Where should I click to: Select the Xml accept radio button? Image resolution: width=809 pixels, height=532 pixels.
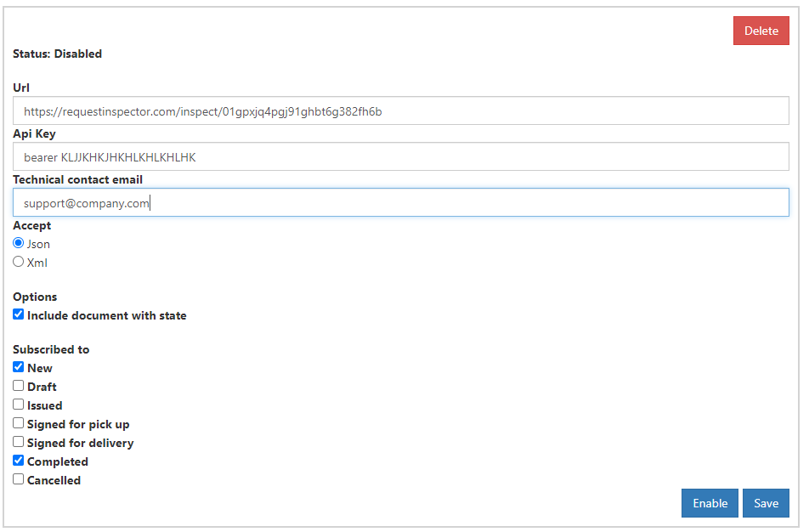19,262
